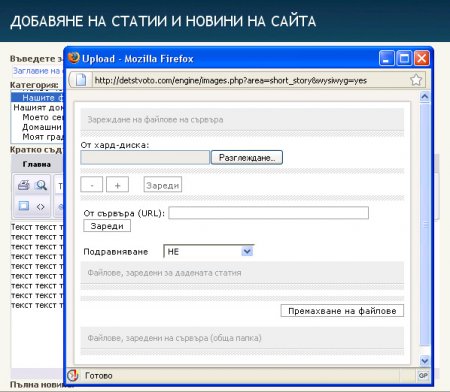Click the page icon beside the URL
The width and height of the screenshot is (450, 392).
click(81, 80)
